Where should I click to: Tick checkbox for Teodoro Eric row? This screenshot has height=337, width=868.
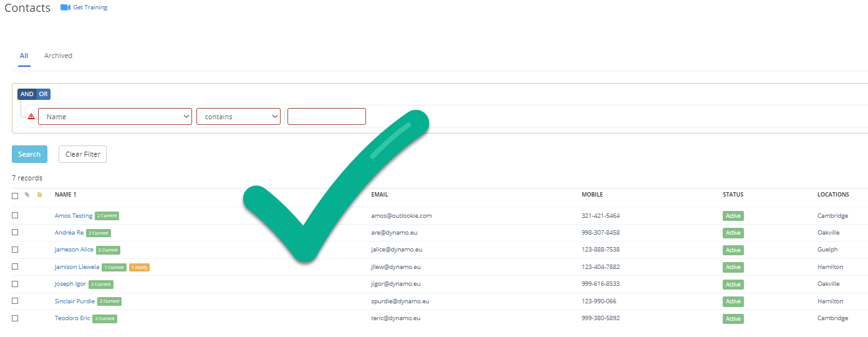(x=15, y=318)
